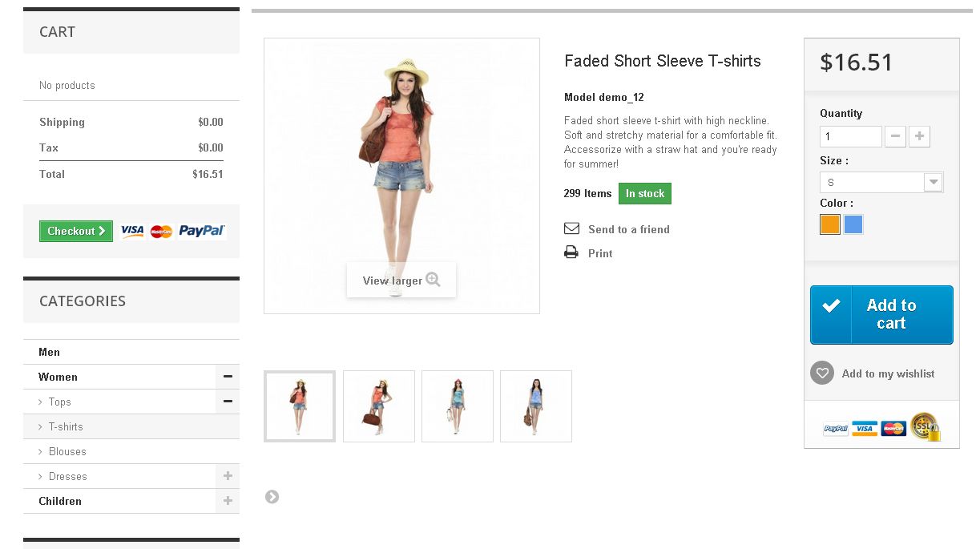Viewport: 980px width, 549px height.
Task: Decrease quantity with the minus button
Action: click(896, 136)
